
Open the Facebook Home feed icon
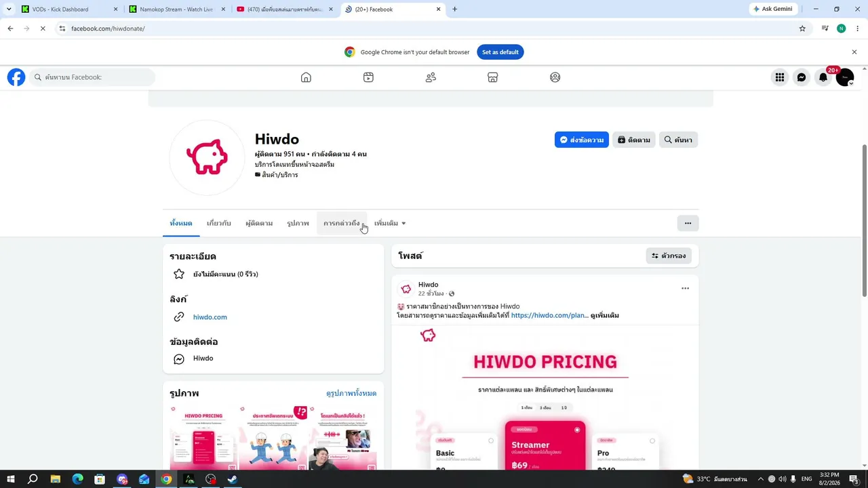[306, 77]
